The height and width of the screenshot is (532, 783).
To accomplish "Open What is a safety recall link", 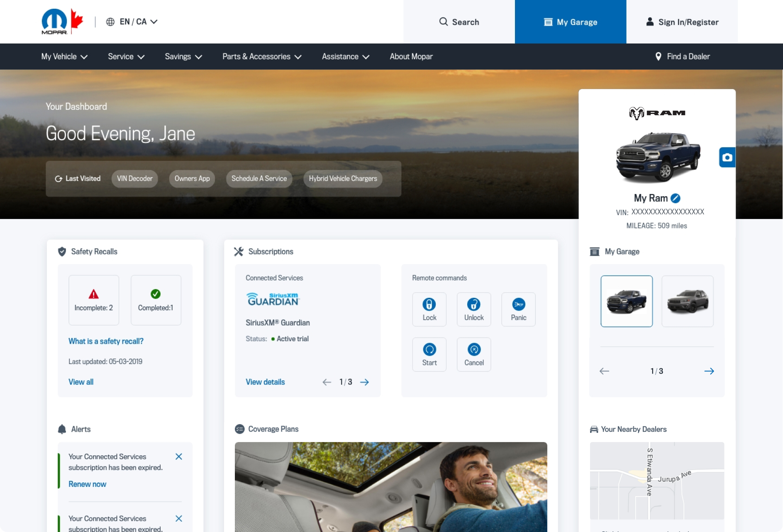I will click(x=106, y=341).
